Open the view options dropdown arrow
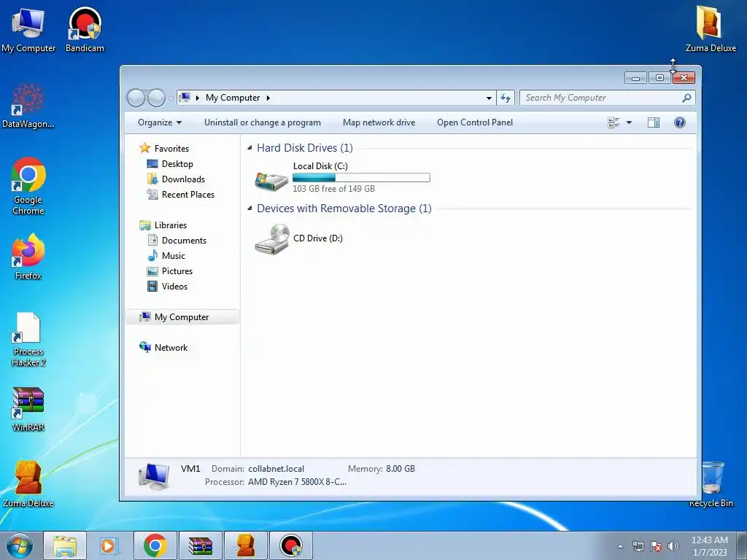Image resolution: width=747 pixels, height=560 pixels. [629, 122]
